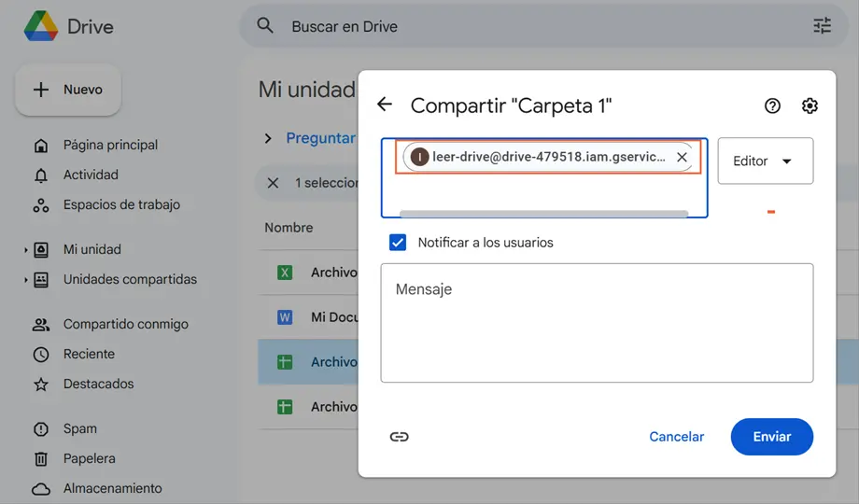This screenshot has height=504, width=859.
Task: Click avatar on the leer-drive chip
Action: [419, 157]
